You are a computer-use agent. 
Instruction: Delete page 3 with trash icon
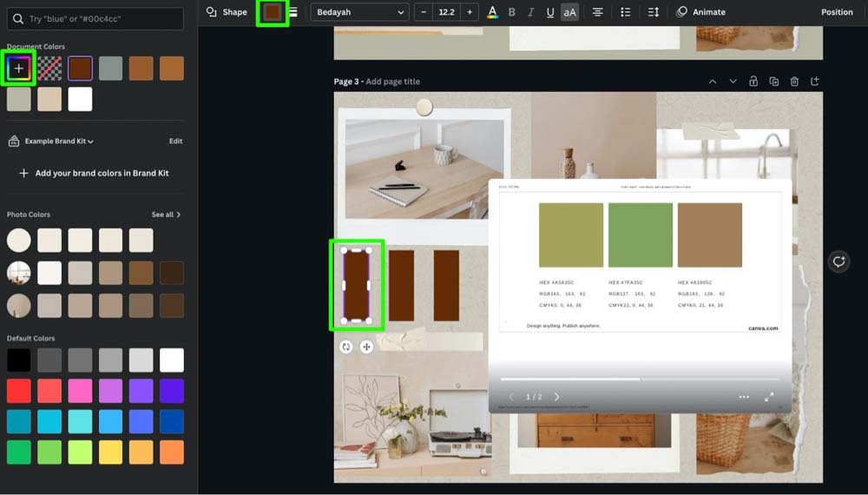[x=794, y=82]
